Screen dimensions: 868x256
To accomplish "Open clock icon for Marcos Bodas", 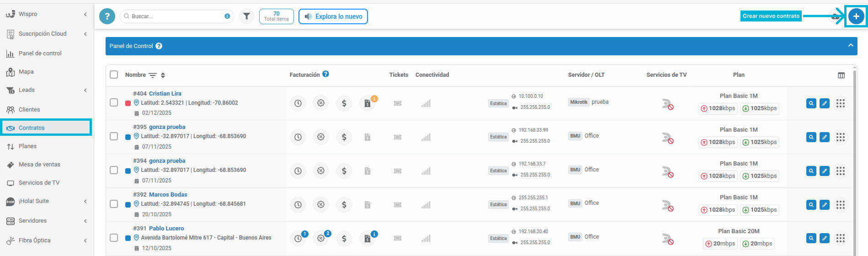I will [x=298, y=205].
